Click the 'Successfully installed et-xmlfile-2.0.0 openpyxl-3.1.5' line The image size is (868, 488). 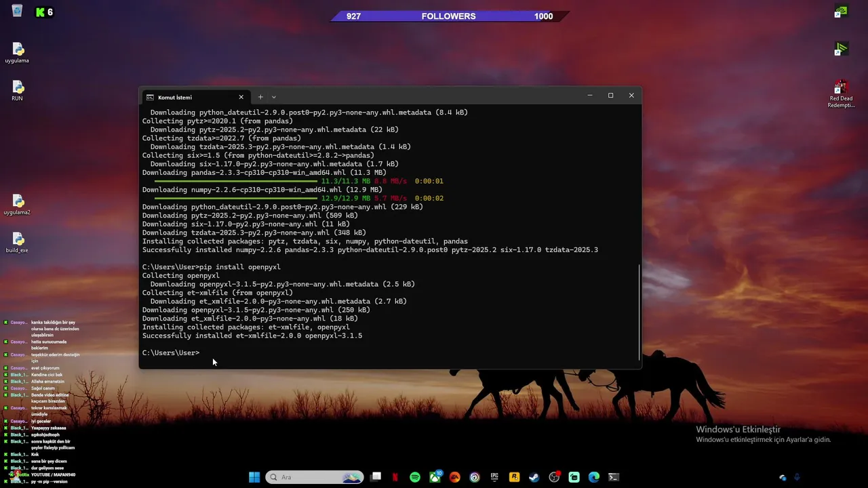252,335
